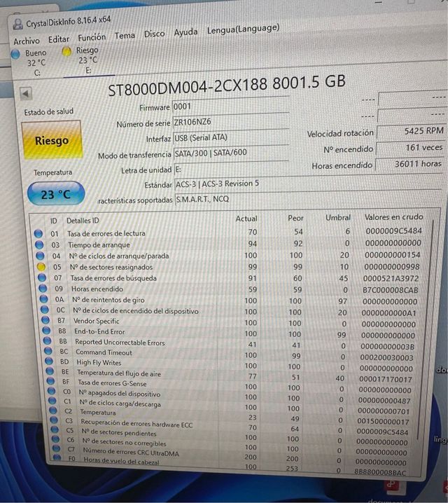Select the row Tasa de errores de búsqueda
Screen dimensions: 448x503
(x=230, y=278)
